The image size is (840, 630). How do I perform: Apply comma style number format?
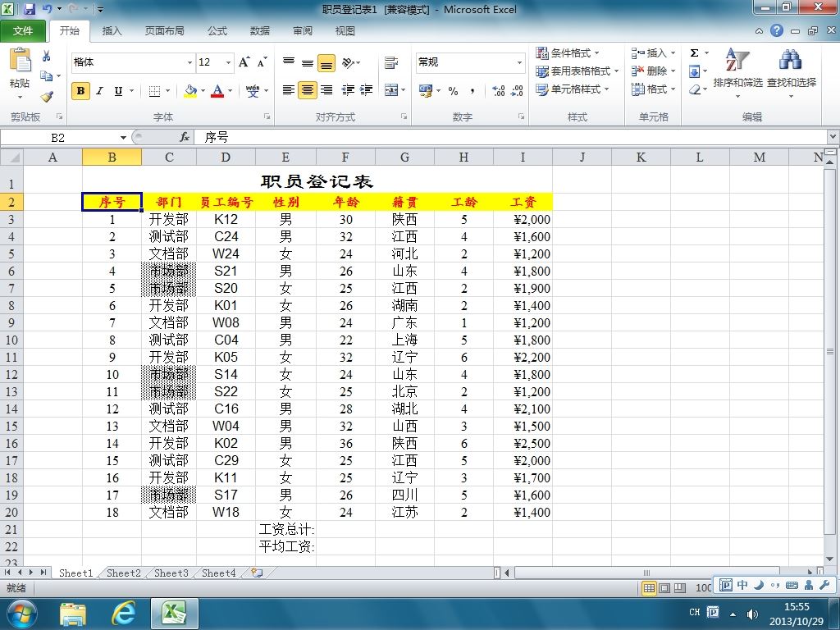coord(472,91)
